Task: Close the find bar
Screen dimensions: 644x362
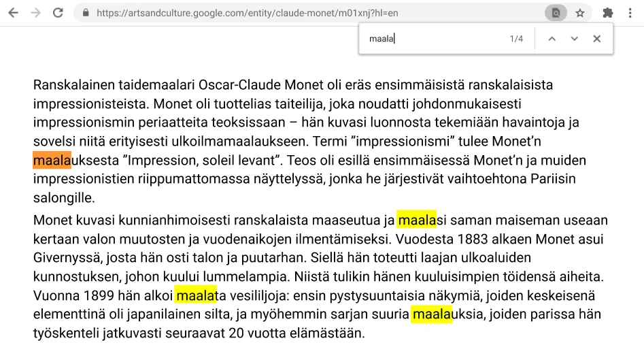Action: tap(597, 39)
